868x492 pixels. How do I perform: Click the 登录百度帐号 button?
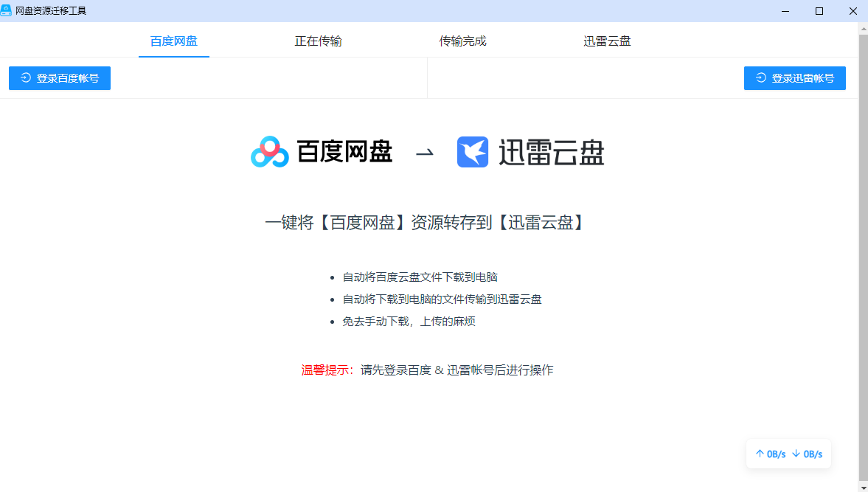click(x=59, y=77)
